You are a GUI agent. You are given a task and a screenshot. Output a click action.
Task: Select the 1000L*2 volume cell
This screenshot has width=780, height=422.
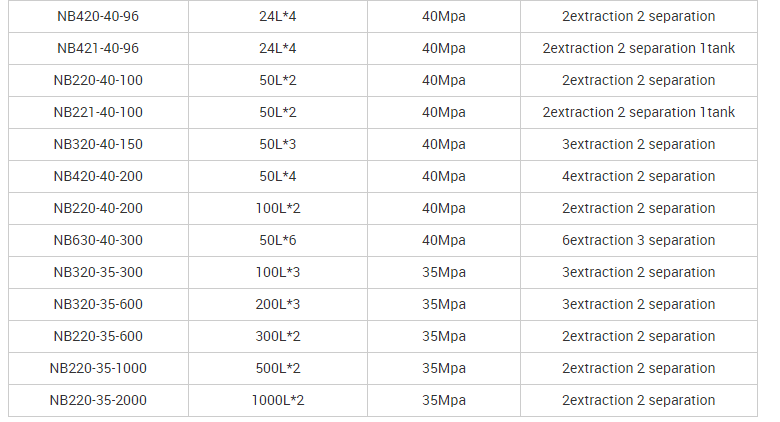coord(278,400)
